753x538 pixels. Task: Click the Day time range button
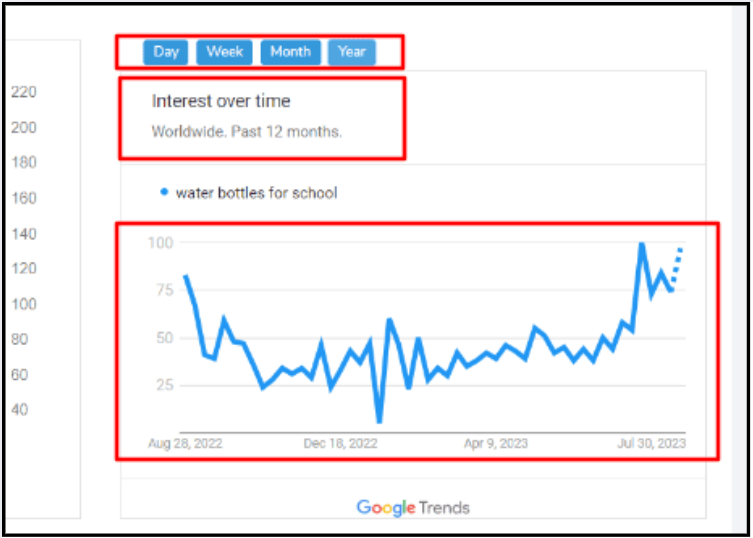pyautogui.click(x=166, y=52)
